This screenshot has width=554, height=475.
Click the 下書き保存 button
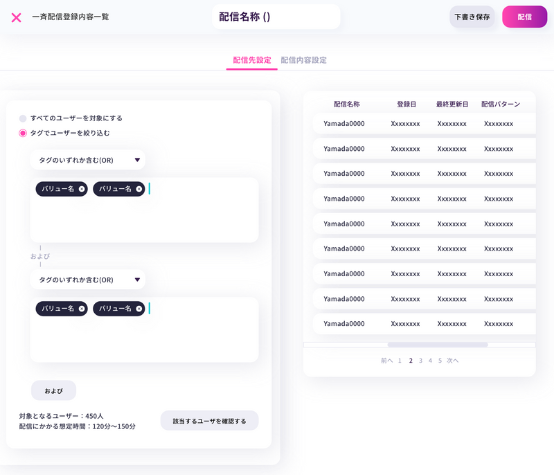coord(472,17)
